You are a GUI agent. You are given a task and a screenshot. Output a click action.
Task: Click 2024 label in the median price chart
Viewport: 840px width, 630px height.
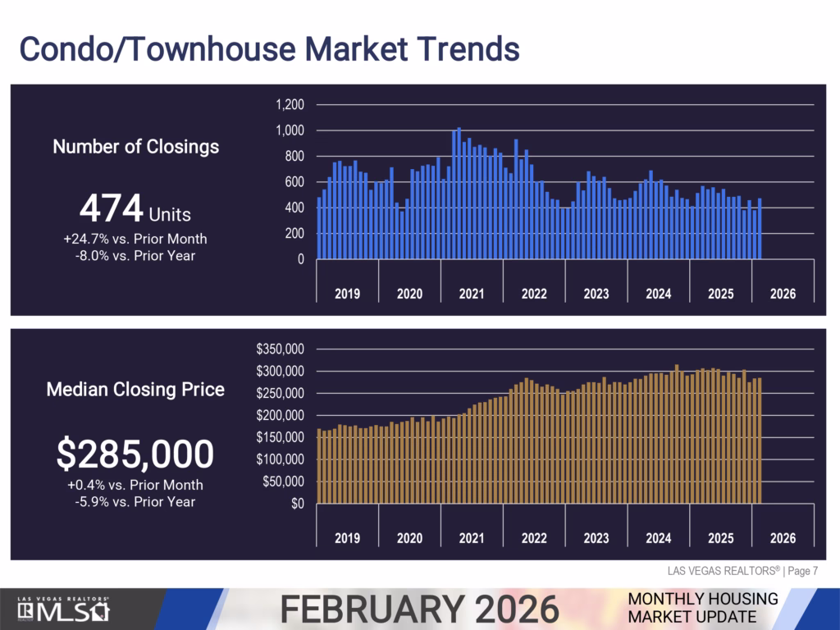pyautogui.click(x=658, y=538)
